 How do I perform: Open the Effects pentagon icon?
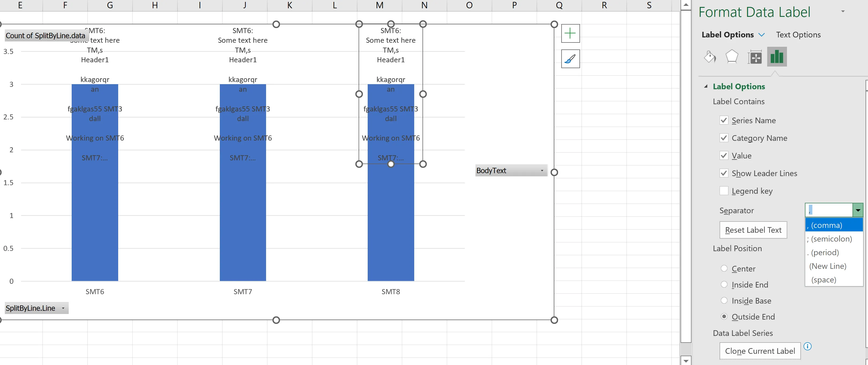(732, 57)
